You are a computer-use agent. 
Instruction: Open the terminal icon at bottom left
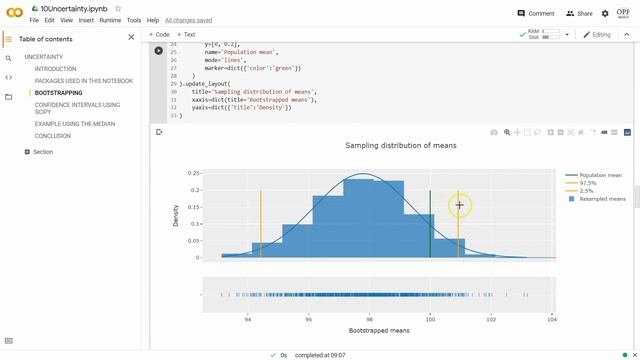pos(9,341)
